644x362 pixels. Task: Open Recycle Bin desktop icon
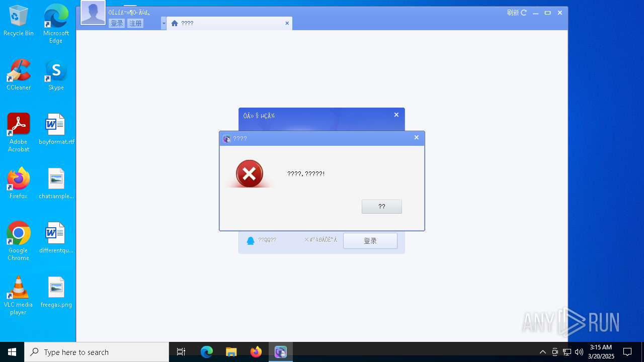pyautogui.click(x=19, y=21)
